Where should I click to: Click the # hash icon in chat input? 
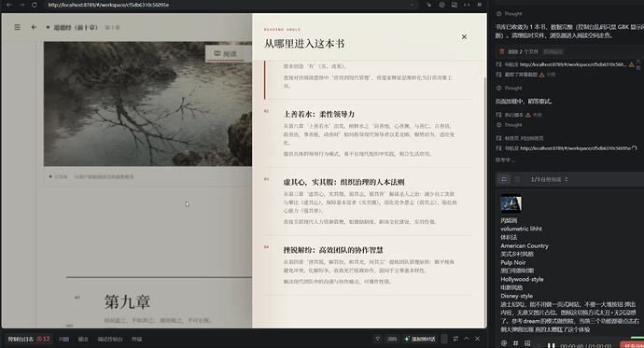(x=515, y=343)
